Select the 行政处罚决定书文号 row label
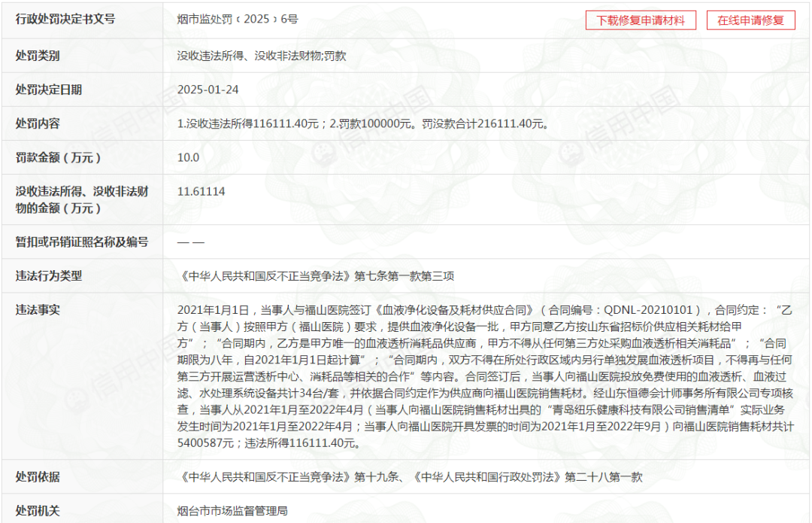Image resolution: width=812 pixels, height=523 pixels. click(x=65, y=19)
